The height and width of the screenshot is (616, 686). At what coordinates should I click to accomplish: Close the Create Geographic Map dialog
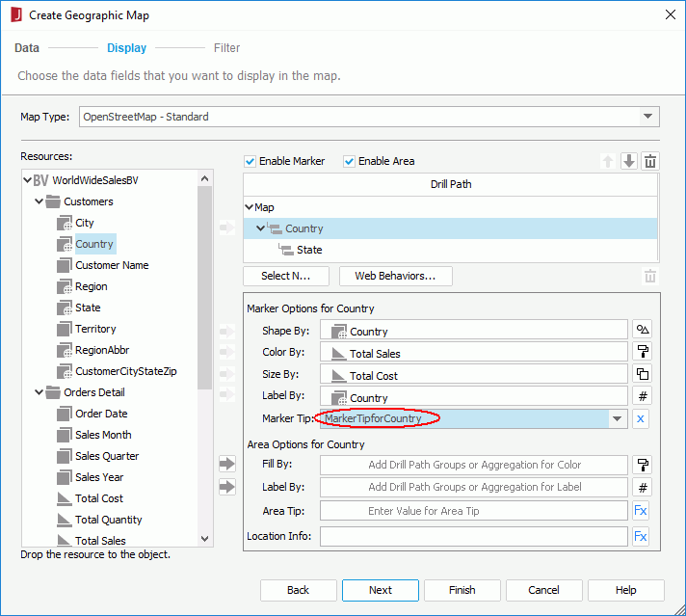pyautogui.click(x=671, y=14)
